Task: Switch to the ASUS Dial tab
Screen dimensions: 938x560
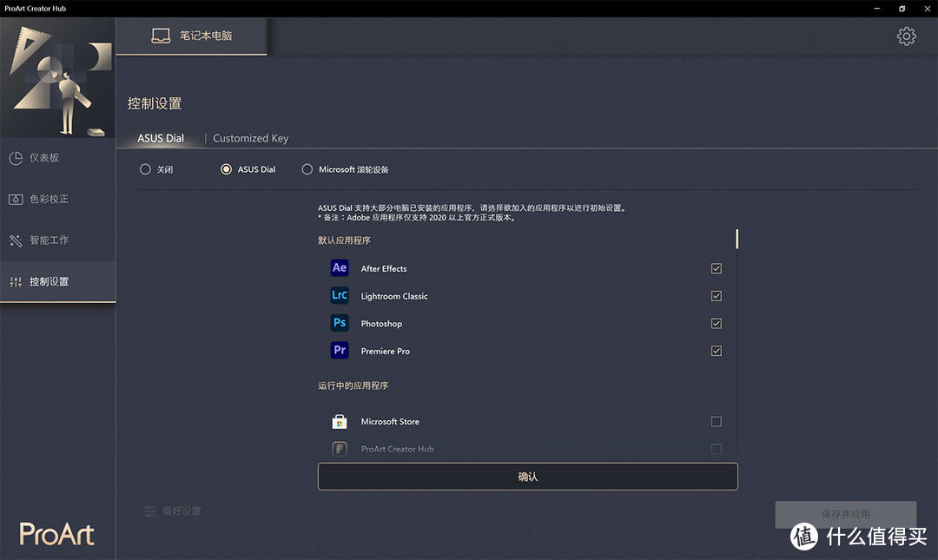Action: point(161,138)
